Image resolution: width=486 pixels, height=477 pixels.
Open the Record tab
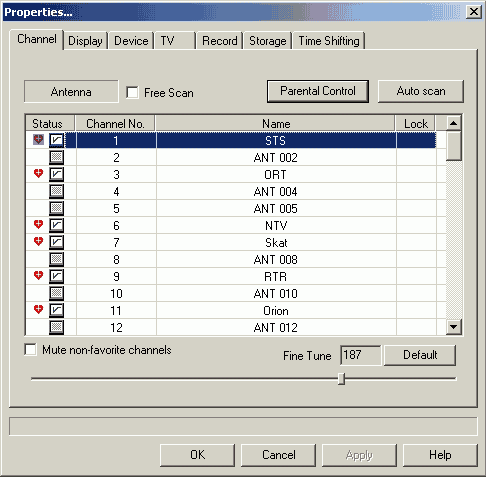tap(220, 41)
